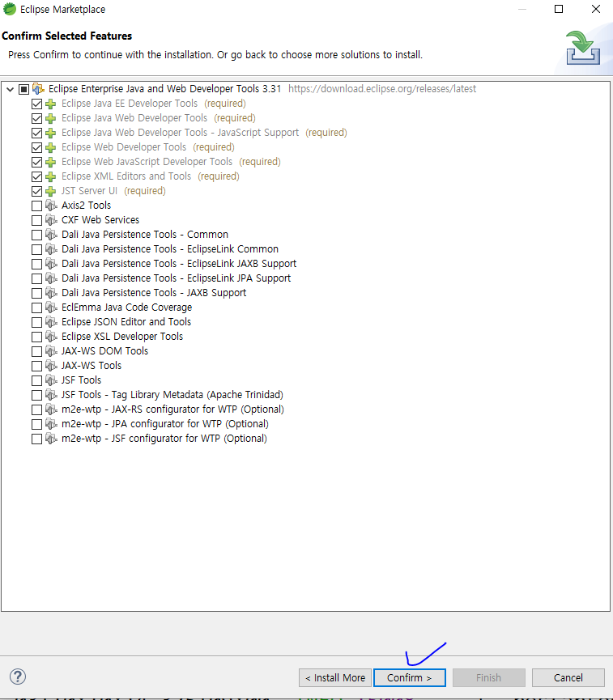Check the Axis2 Tools checkbox
The height and width of the screenshot is (700, 613).
tap(36, 206)
